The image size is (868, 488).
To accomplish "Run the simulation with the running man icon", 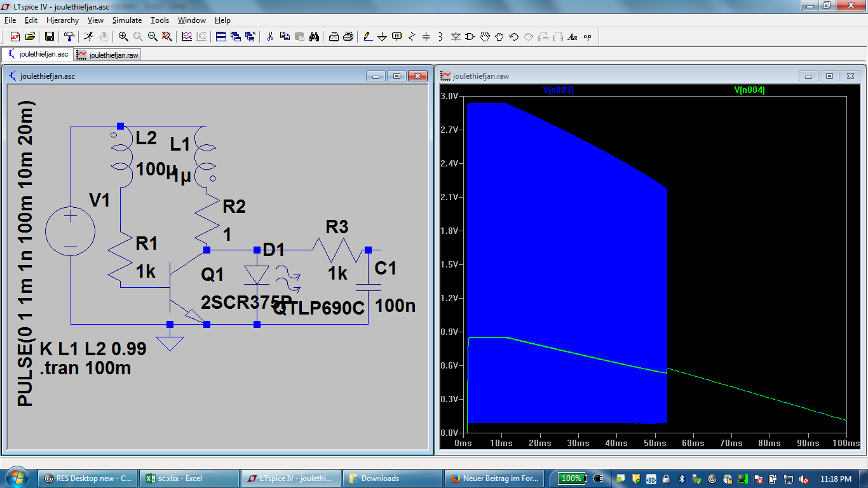I will tap(88, 37).
